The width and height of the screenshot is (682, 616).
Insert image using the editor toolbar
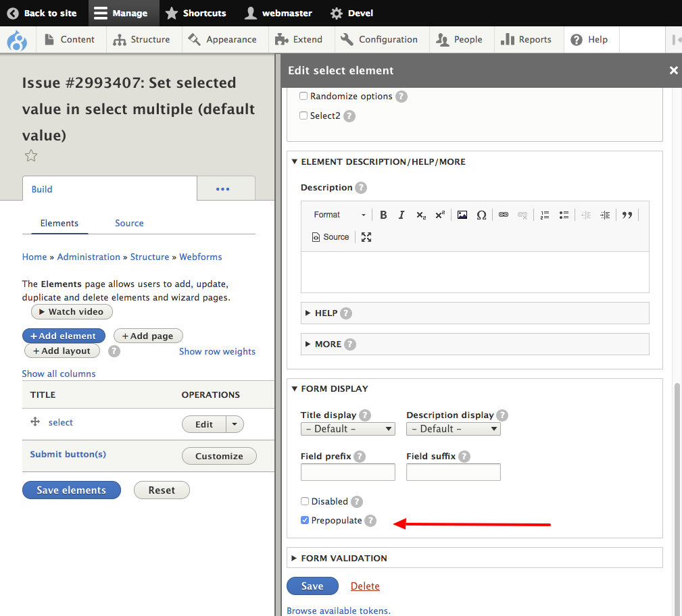pyautogui.click(x=462, y=215)
